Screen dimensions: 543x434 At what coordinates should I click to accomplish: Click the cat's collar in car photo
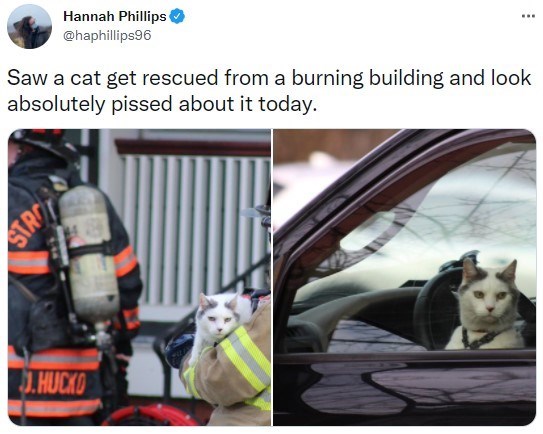[480, 339]
